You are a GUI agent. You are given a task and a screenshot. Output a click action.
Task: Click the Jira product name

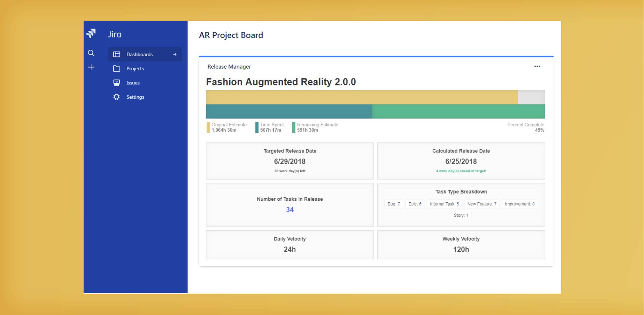click(115, 34)
